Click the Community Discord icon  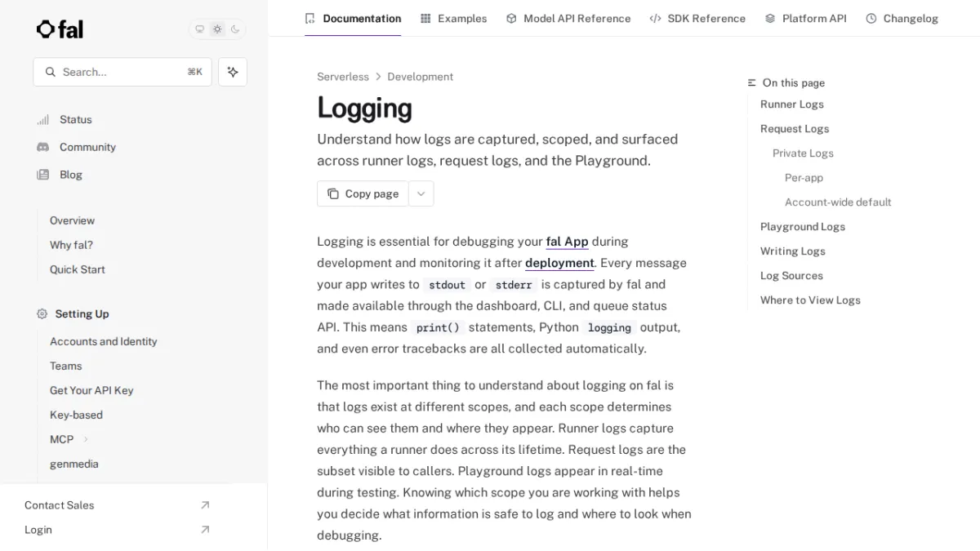(x=42, y=147)
